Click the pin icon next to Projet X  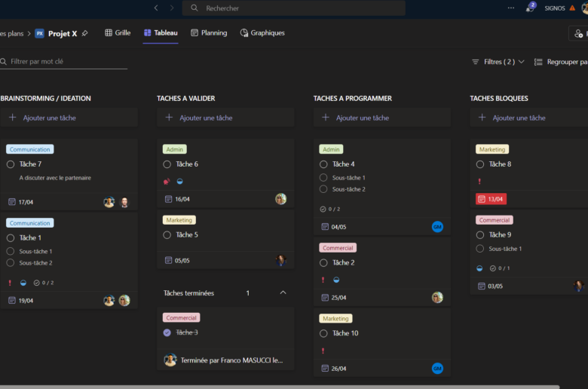(x=85, y=33)
